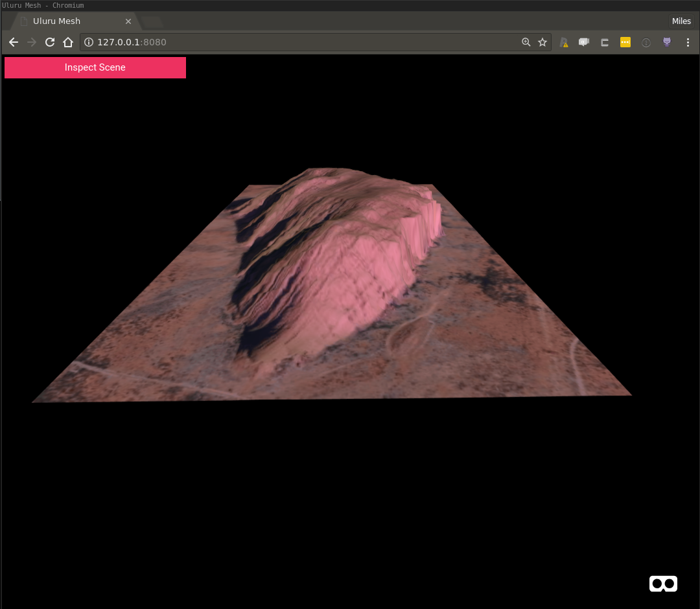Enter VR mode via goggles icon
Screen dimensions: 700x609
663,583
